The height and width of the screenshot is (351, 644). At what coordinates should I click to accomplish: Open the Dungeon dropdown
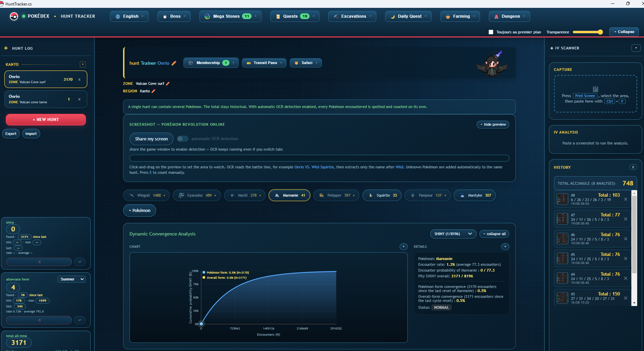coord(509,16)
